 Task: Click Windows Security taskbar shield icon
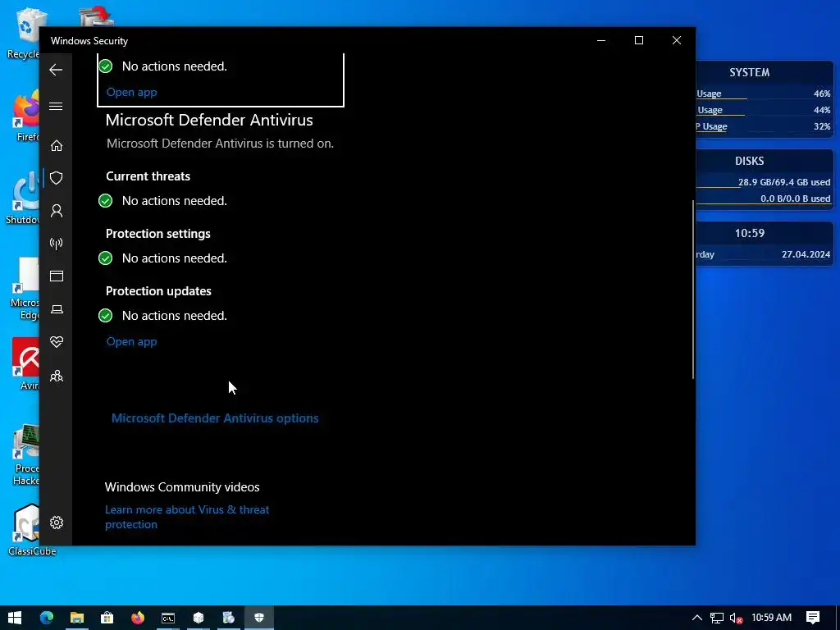(259, 618)
